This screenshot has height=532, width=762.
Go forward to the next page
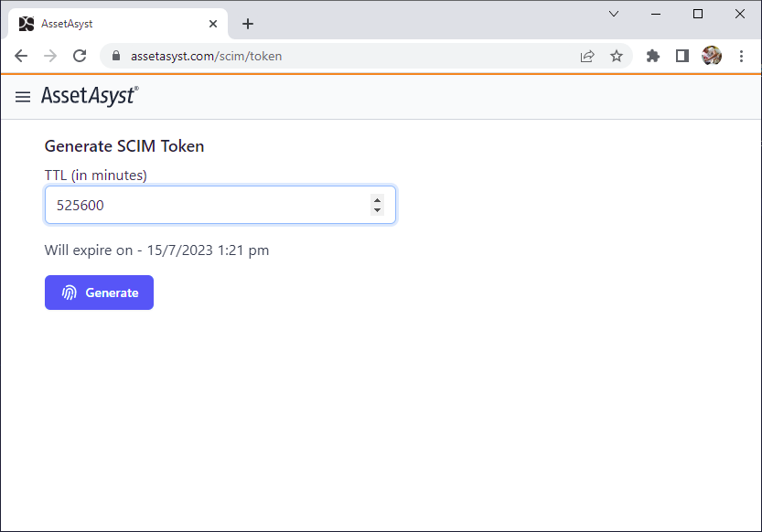coord(50,57)
